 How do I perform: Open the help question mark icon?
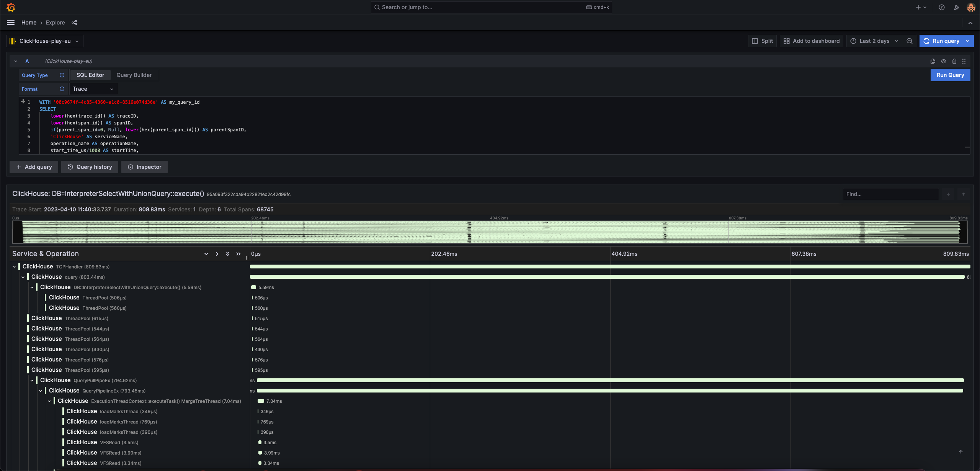pyautogui.click(x=941, y=7)
